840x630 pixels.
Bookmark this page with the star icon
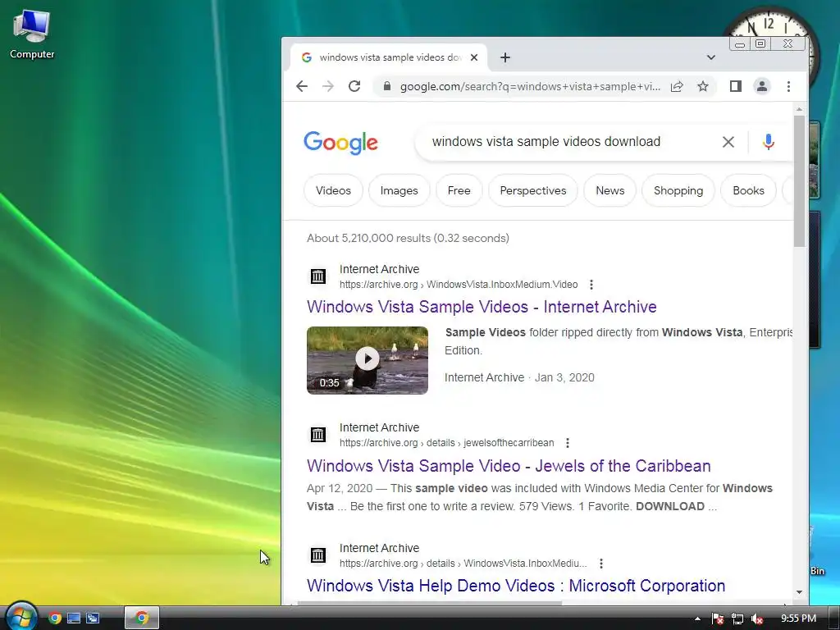pyautogui.click(x=703, y=86)
